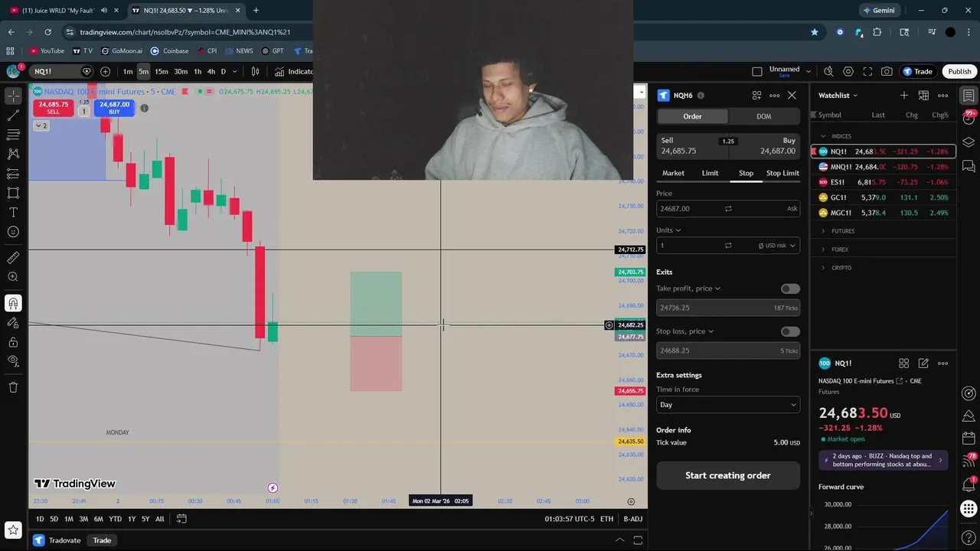
Task: Select the Stop Limit order type
Action: [x=782, y=173]
